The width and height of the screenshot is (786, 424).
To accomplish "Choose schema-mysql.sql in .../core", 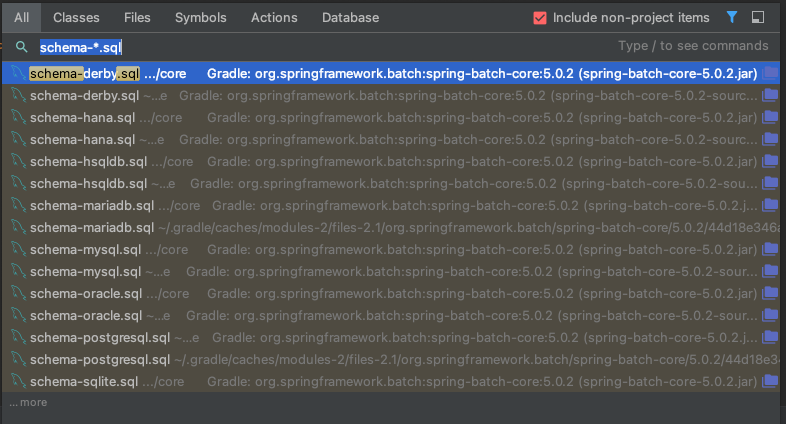I will pos(391,250).
